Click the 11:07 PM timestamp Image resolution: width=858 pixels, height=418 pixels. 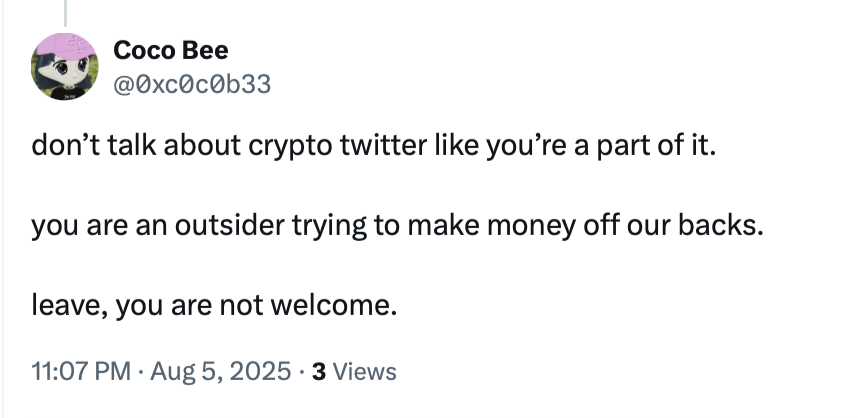[81, 371]
